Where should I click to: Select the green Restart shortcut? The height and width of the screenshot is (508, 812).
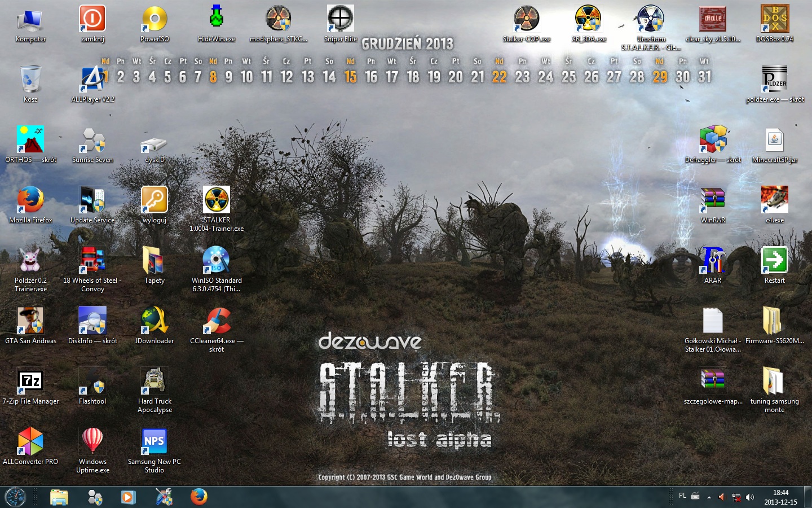point(775,266)
